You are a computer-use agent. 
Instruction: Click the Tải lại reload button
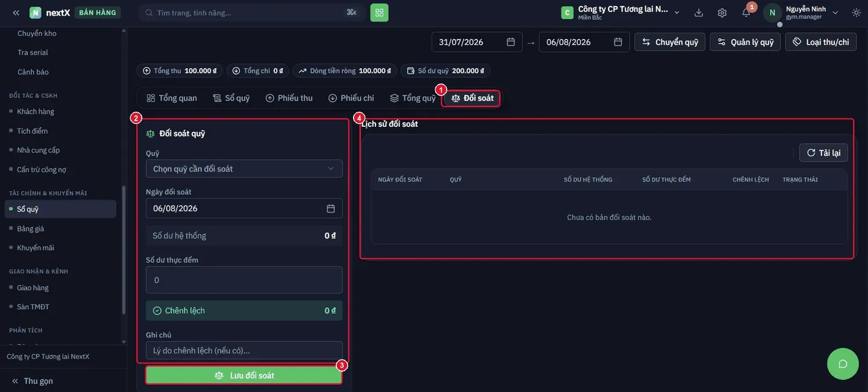(x=823, y=153)
